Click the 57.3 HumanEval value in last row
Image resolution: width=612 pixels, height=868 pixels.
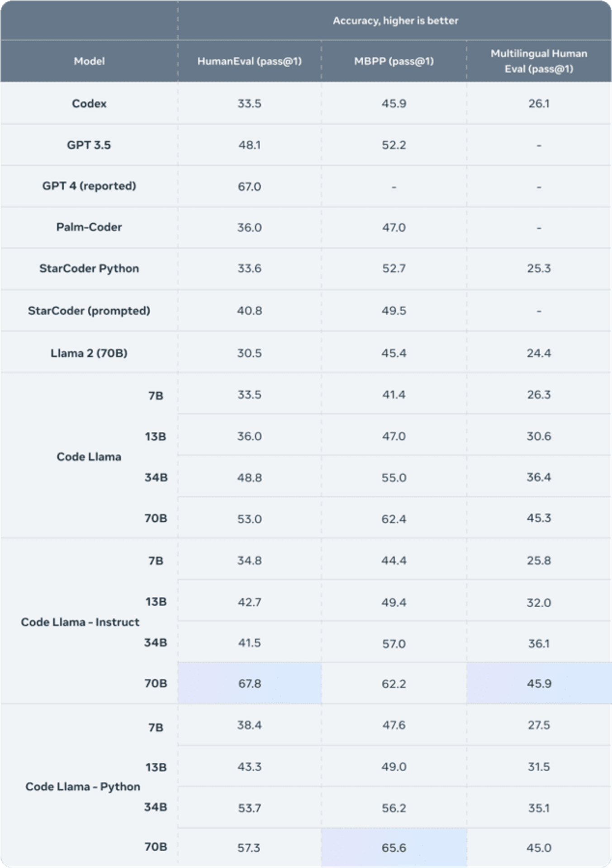click(249, 848)
